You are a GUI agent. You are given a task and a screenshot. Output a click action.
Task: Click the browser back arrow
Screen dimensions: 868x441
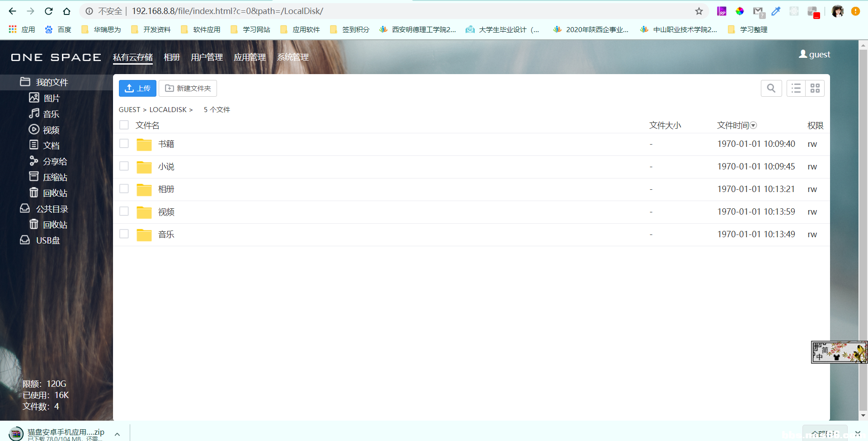pos(12,11)
